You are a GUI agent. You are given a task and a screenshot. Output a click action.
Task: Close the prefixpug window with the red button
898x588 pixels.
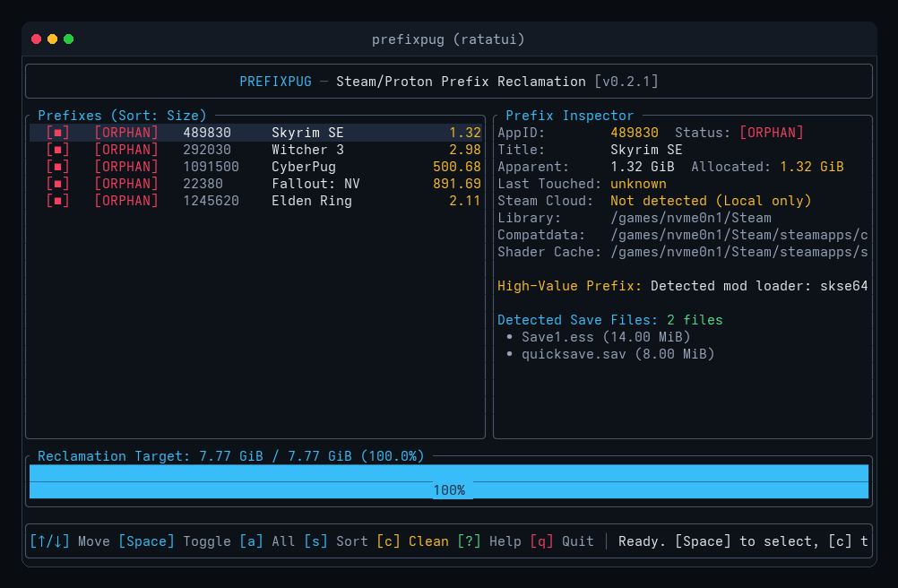coord(36,39)
